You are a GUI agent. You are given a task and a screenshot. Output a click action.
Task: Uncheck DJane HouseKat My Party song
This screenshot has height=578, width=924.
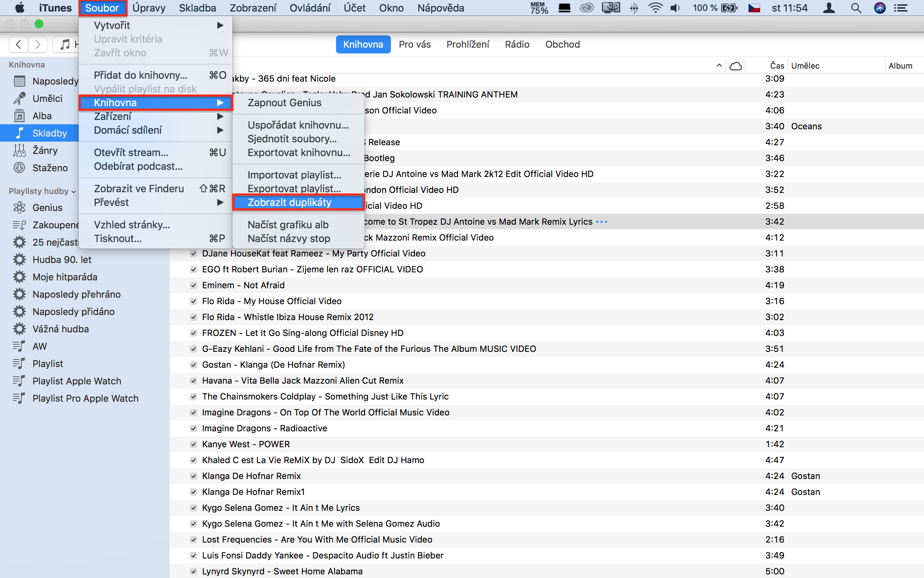[x=193, y=254]
